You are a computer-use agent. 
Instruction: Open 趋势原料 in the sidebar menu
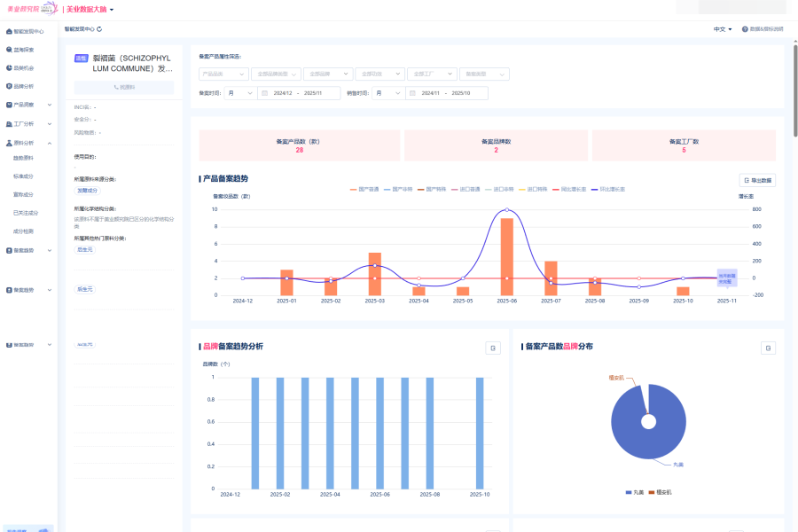coord(23,158)
